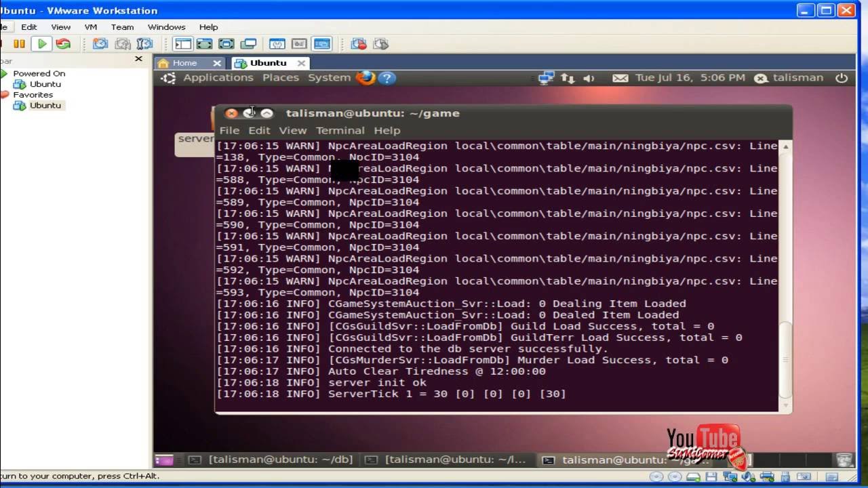Screen dimensions: 868x488
Task: Click the 'Auto Clear Tiredness @ 12:00:00' line
Action: coord(381,371)
